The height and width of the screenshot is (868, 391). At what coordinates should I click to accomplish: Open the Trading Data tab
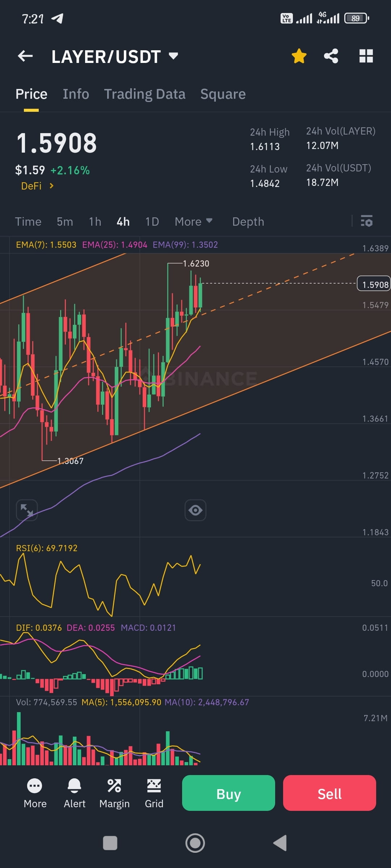pyautogui.click(x=145, y=94)
